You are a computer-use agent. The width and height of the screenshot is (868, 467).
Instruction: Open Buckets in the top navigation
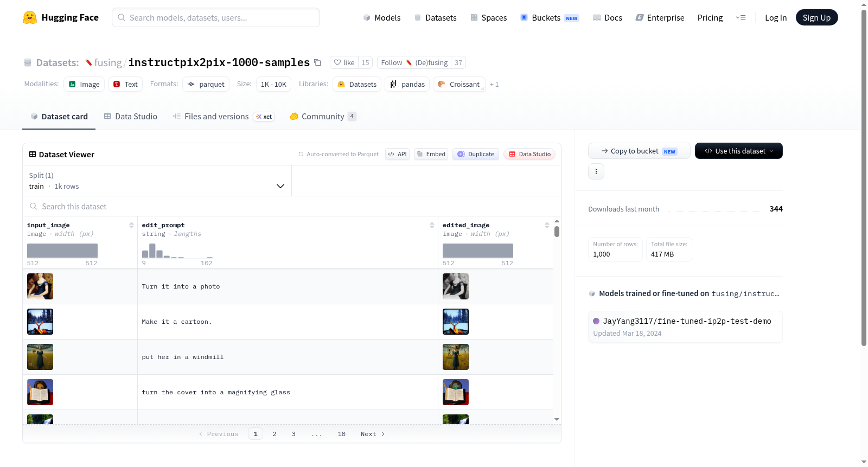pyautogui.click(x=550, y=17)
